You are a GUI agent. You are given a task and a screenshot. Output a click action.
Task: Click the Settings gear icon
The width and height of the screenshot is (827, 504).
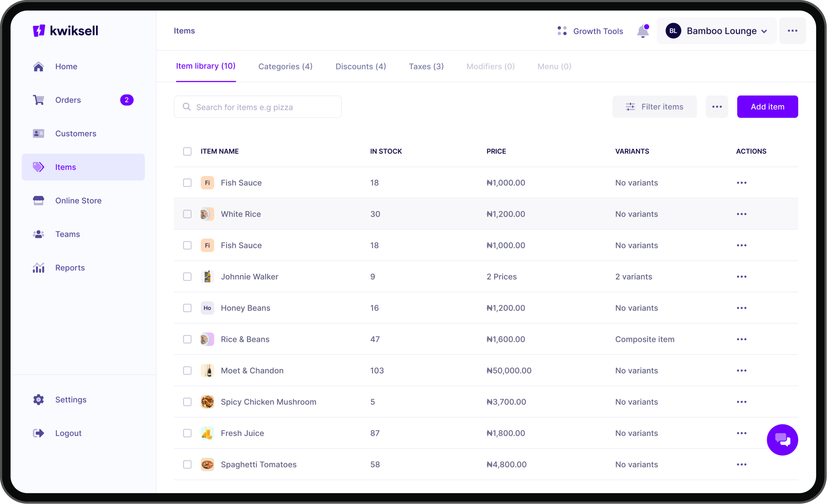click(39, 399)
